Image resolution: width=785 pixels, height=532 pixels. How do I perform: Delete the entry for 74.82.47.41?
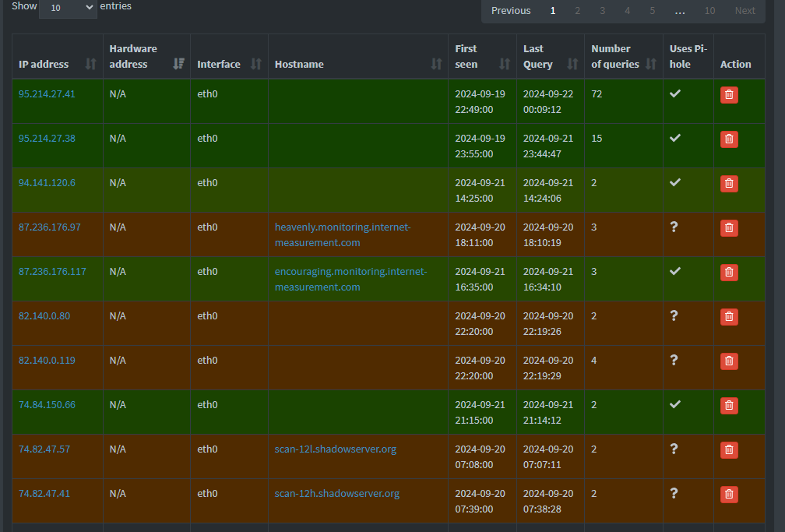(x=728, y=494)
